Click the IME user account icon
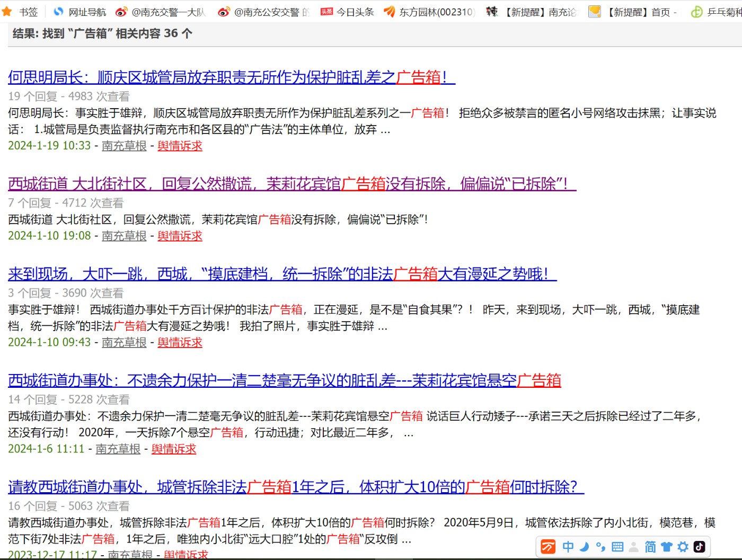The image size is (742, 560). click(x=634, y=547)
